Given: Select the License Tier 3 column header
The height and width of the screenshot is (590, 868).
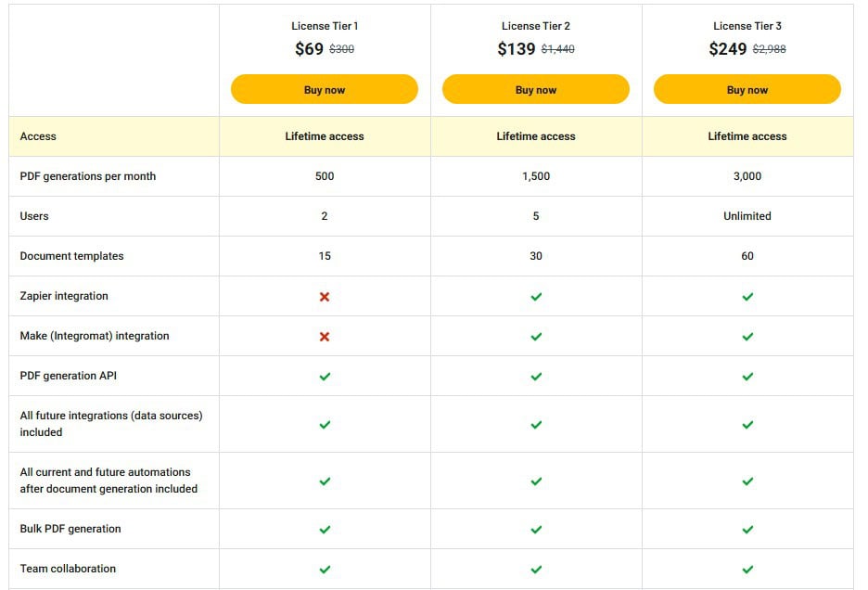Looking at the screenshot, I should 747,26.
